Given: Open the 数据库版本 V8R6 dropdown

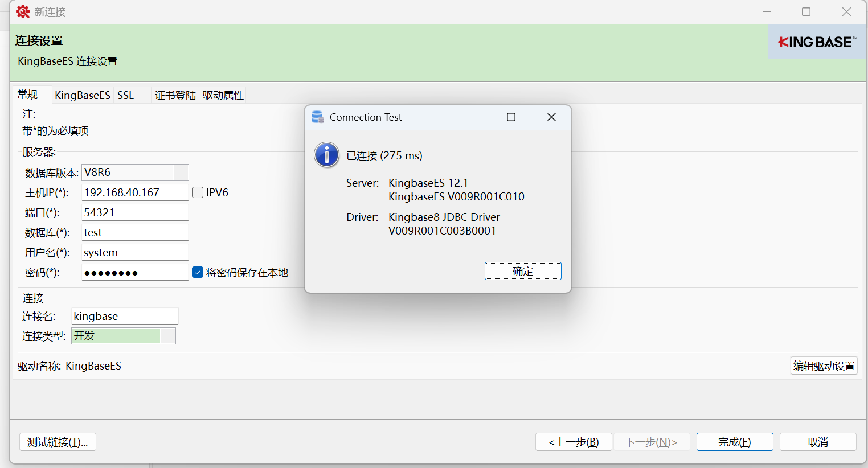Looking at the screenshot, I should click(182, 172).
